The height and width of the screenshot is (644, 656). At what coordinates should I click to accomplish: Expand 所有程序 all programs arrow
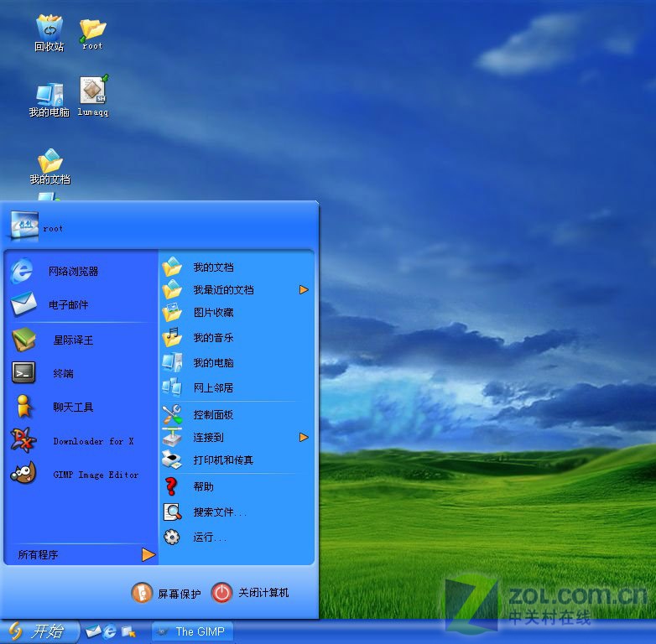point(148,555)
